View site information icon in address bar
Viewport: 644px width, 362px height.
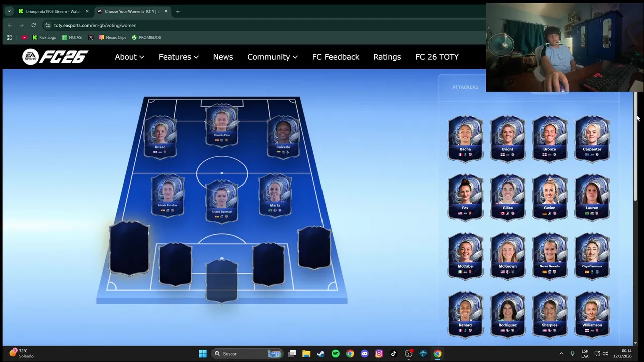pos(47,25)
